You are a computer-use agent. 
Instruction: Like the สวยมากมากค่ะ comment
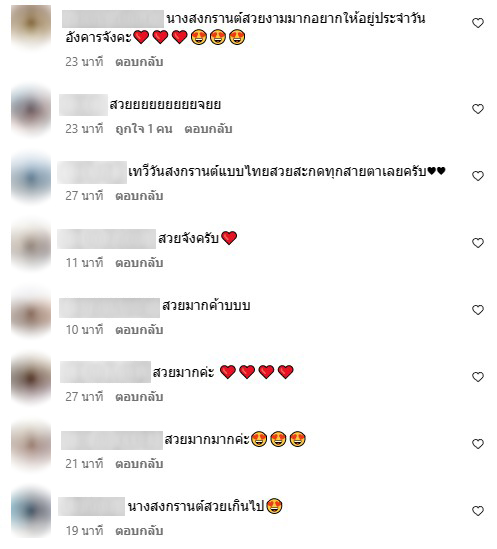pyautogui.click(x=478, y=444)
